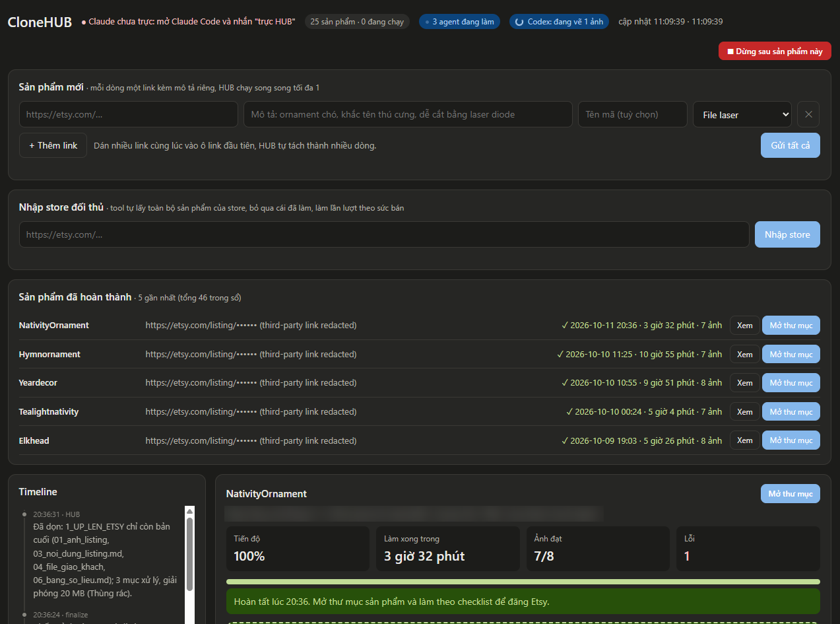View the Hymnornament product (Xem)
Viewport: 840px width, 624px height.
coord(744,355)
